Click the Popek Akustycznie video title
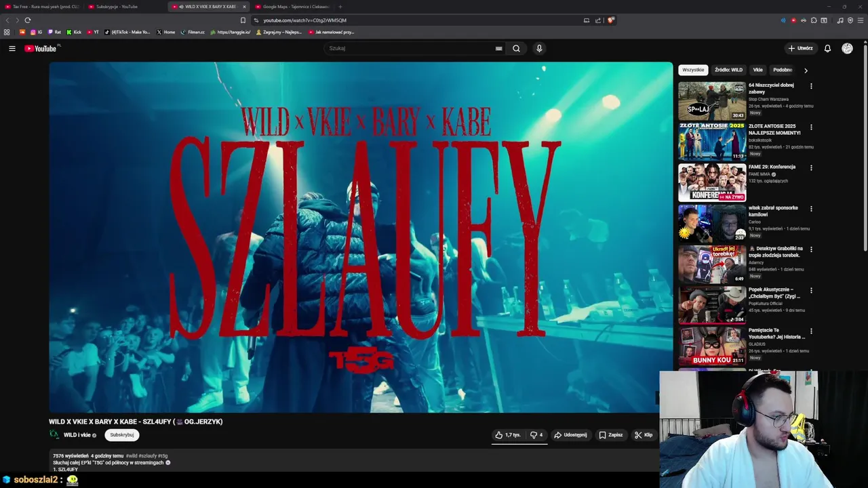868x488 pixels. (774, 293)
